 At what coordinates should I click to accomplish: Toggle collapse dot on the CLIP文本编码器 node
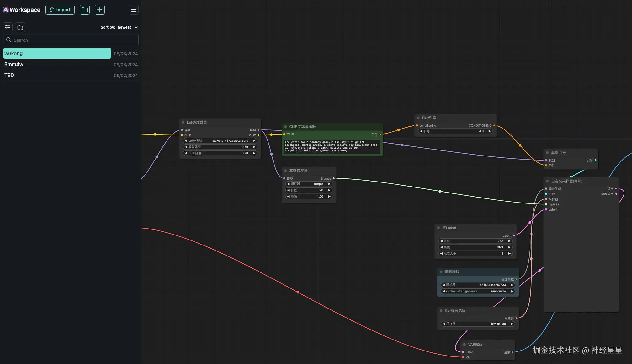pyautogui.click(x=285, y=127)
